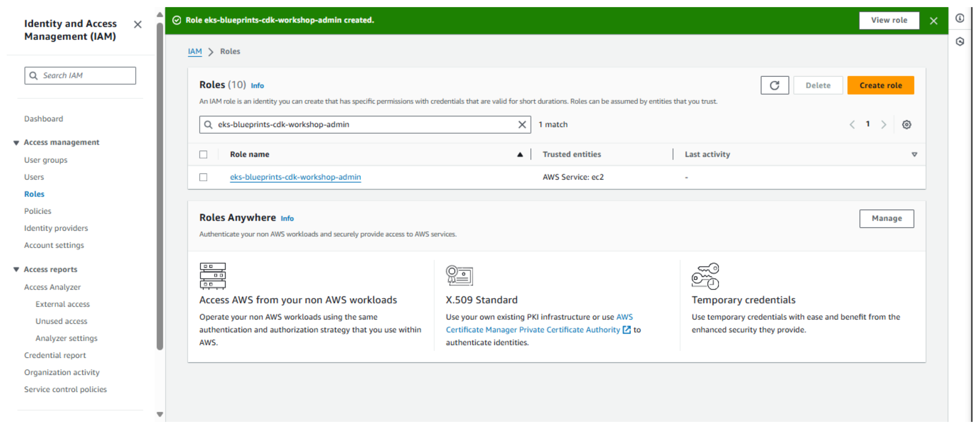Viewport: 980px width, 429px height.
Task: Open Analyzer settings
Action: pos(67,338)
